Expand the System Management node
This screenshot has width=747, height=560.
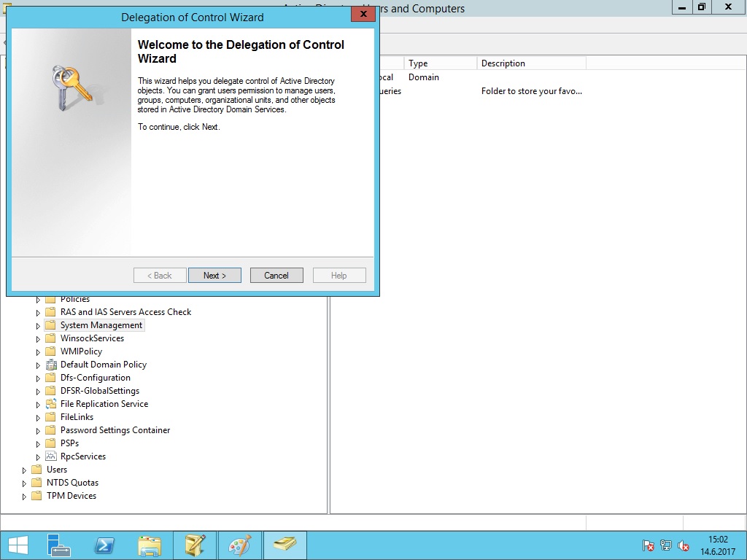click(39, 326)
